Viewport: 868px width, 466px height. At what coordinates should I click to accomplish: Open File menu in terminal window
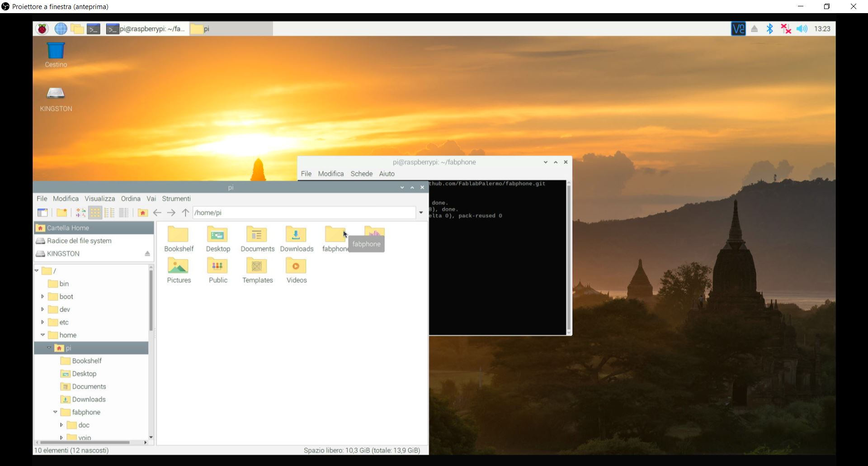click(306, 174)
